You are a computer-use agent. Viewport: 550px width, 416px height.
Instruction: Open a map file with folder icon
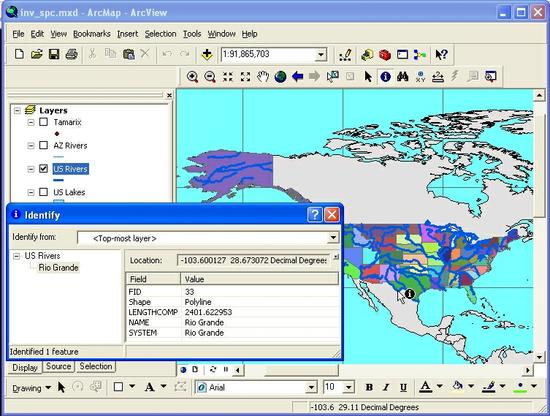[36, 55]
